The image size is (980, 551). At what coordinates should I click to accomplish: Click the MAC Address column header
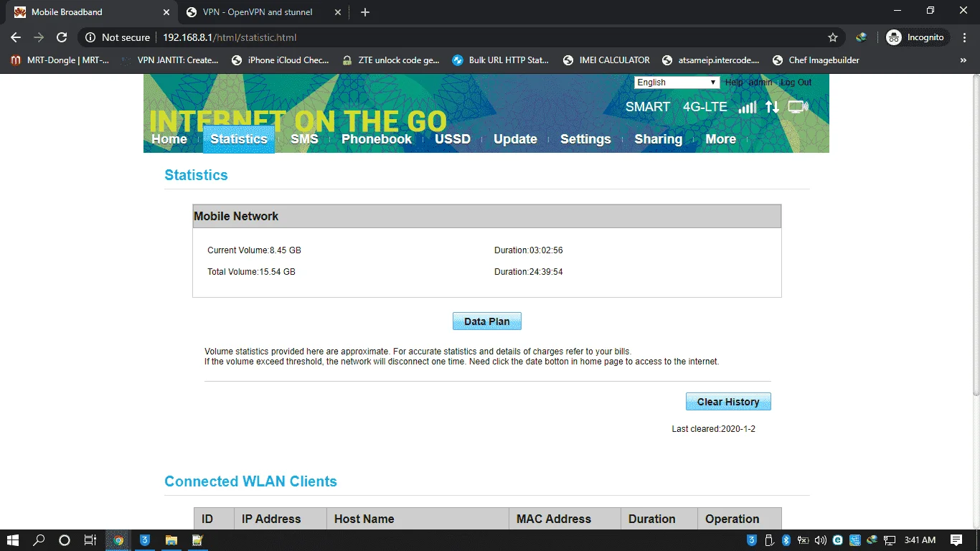coord(565,519)
